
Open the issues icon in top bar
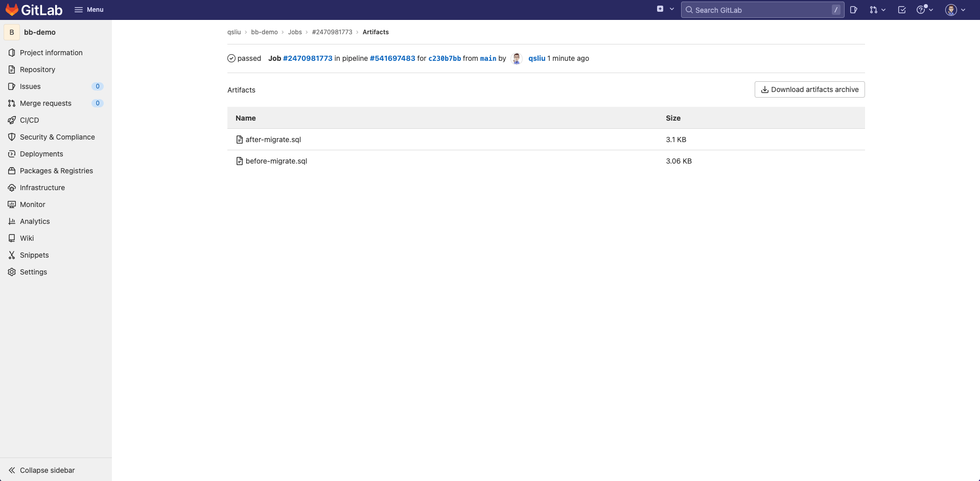(x=853, y=10)
